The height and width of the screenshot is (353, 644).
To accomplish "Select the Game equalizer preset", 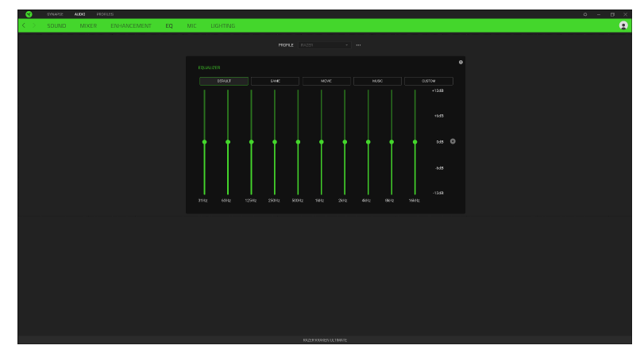I will pos(275,81).
